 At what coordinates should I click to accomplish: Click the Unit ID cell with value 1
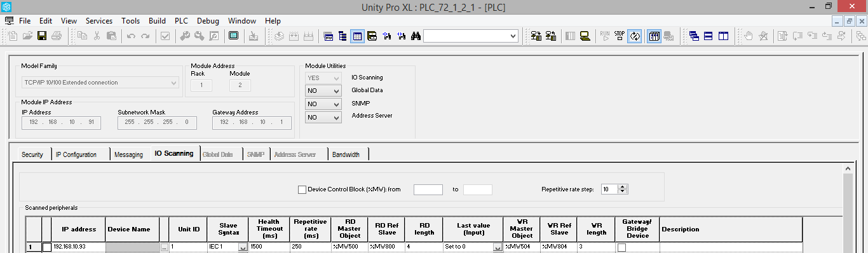(188, 247)
